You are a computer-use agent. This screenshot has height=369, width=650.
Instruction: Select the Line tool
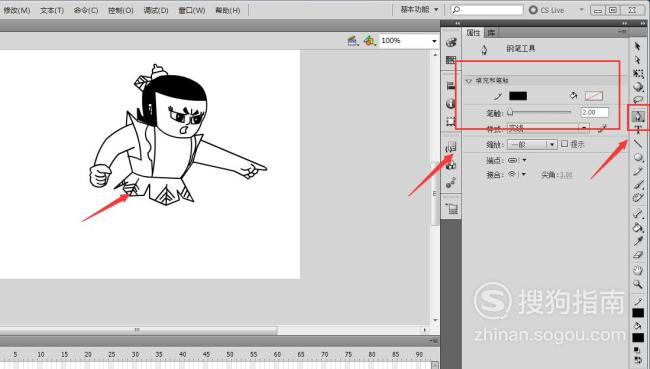(x=638, y=144)
